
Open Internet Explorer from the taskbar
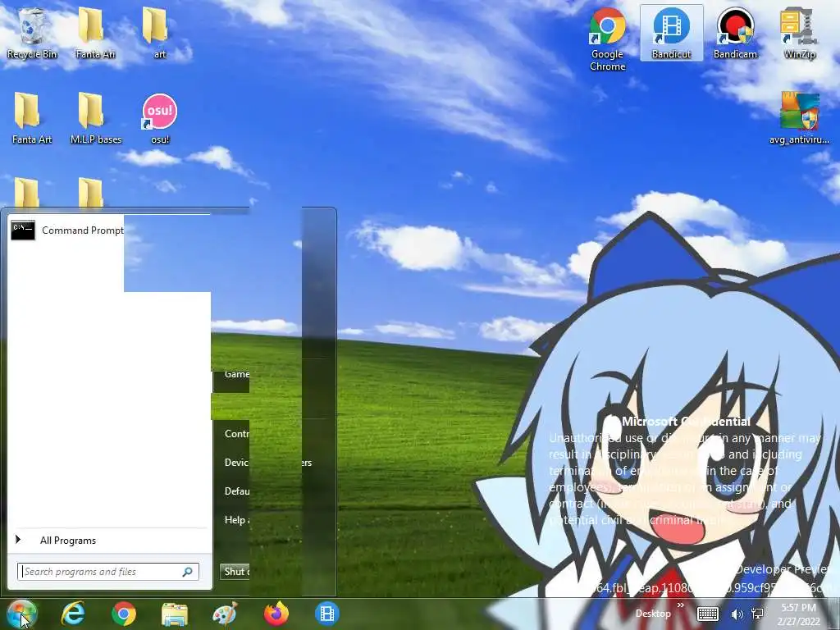73,614
